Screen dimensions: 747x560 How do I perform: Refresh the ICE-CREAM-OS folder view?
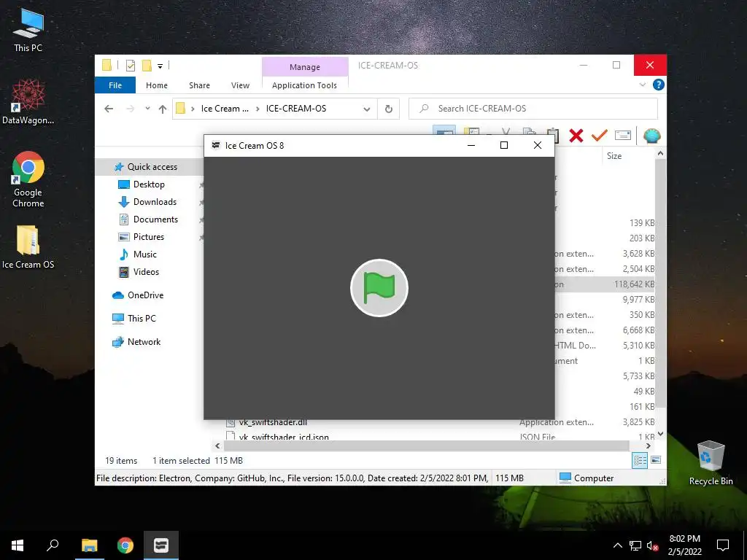coord(389,109)
